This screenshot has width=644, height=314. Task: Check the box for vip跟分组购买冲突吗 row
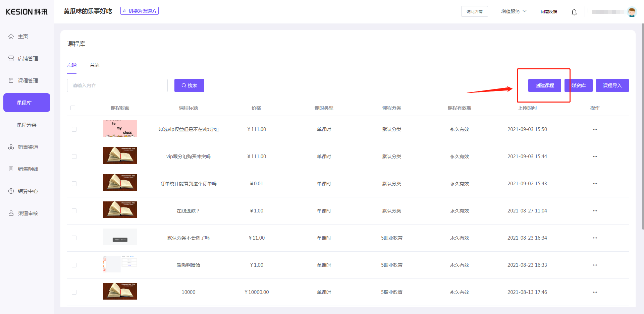pos(74,156)
